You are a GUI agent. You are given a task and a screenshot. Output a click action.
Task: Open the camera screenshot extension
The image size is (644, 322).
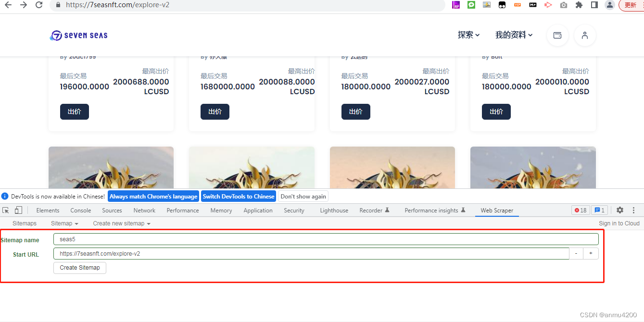(x=564, y=5)
